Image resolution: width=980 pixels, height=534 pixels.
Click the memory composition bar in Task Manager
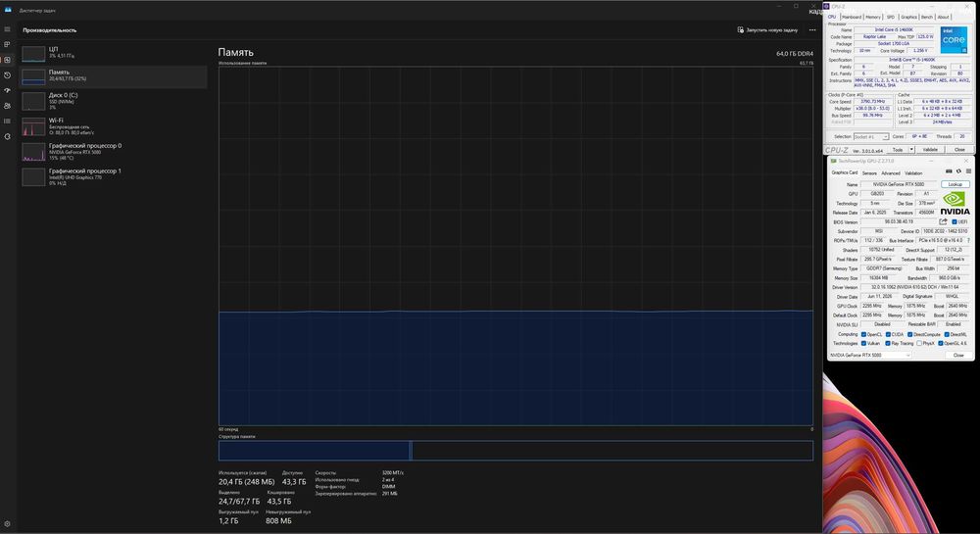pyautogui.click(x=515, y=451)
